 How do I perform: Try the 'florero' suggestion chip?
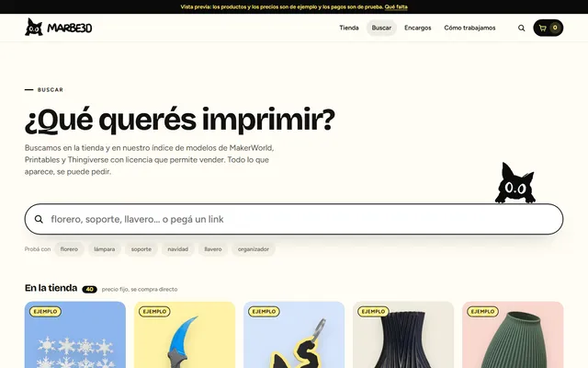(69, 249)
